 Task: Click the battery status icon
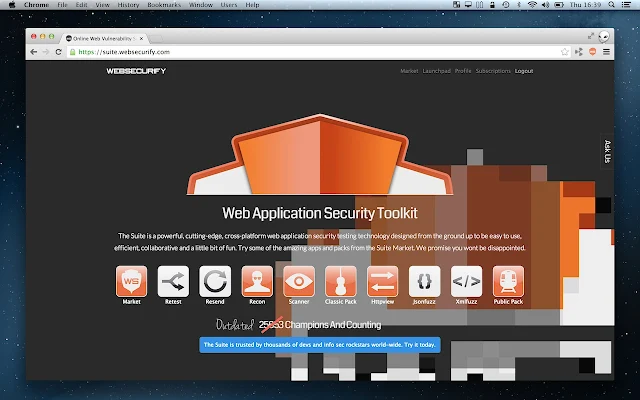point(559,5)
